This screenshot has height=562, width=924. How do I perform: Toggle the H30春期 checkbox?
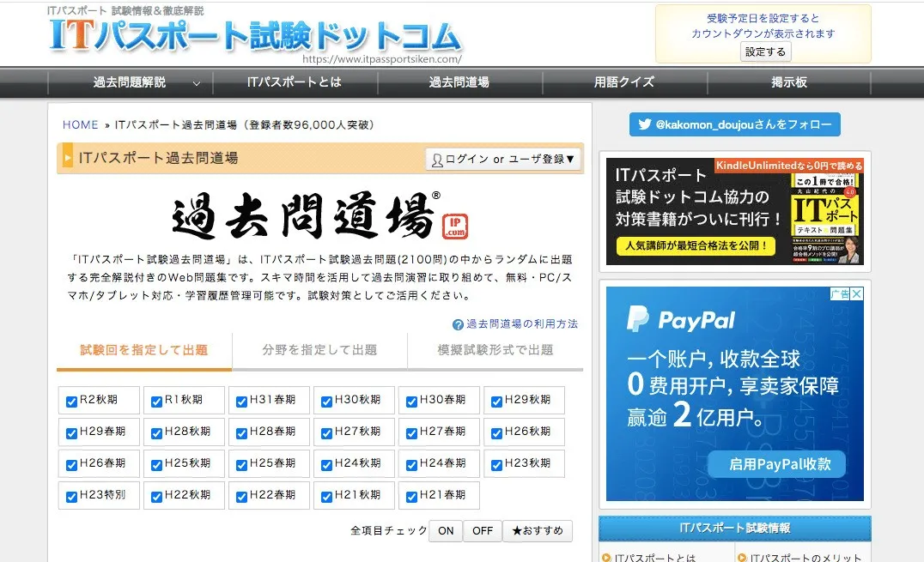[x=411, y=402]
